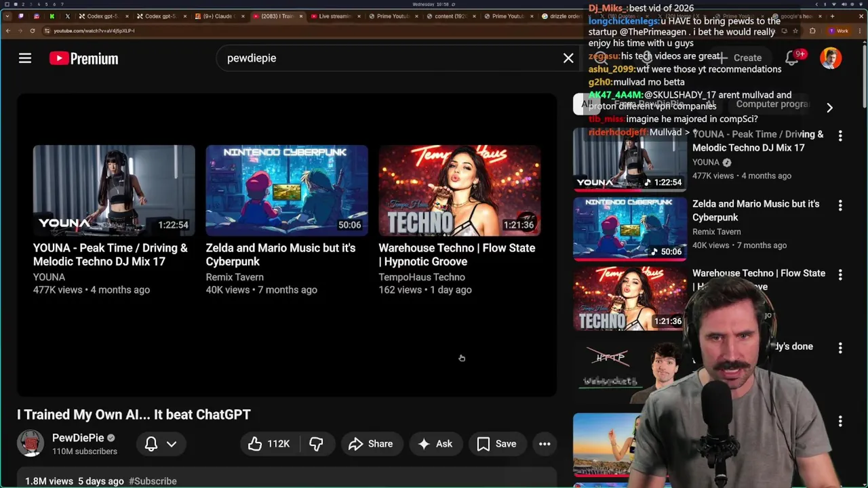
Task: Open YouTube notifications bell with 9+ badge
Action: [792, 58]
